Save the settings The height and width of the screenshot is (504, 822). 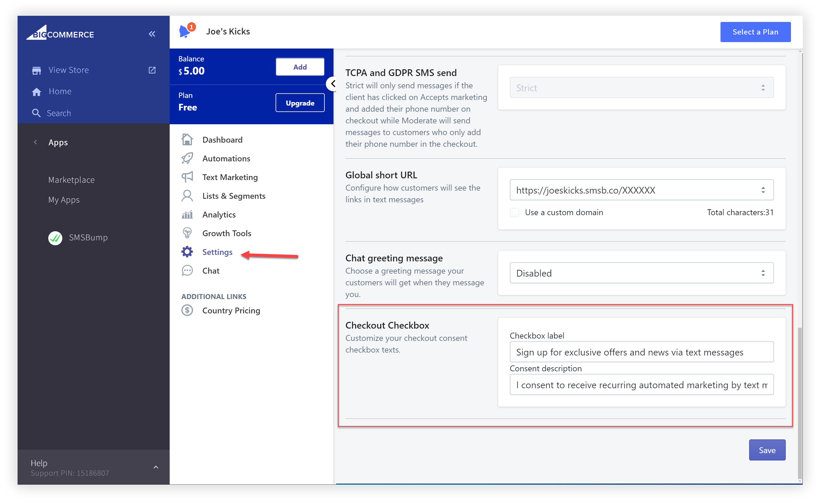(x=767, y=450)
